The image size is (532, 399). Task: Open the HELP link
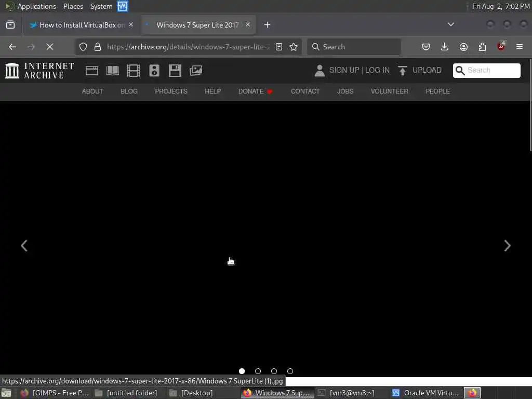pos(212,91)
